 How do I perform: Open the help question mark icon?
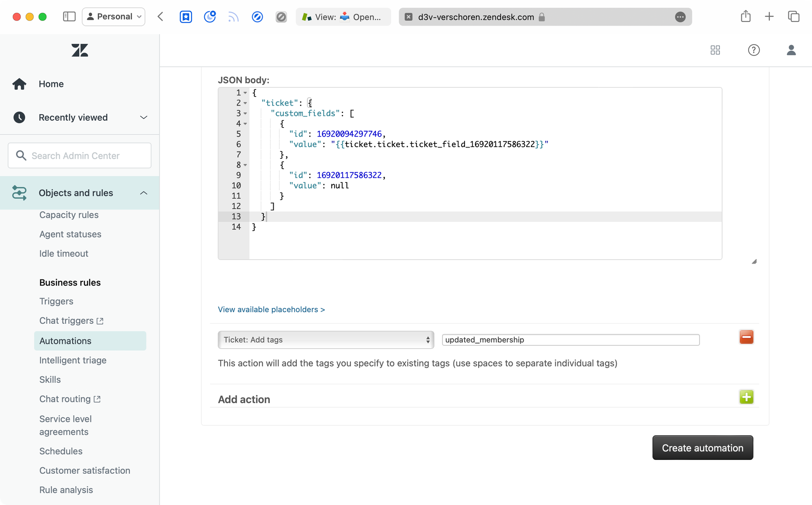(x=754, y=50)
